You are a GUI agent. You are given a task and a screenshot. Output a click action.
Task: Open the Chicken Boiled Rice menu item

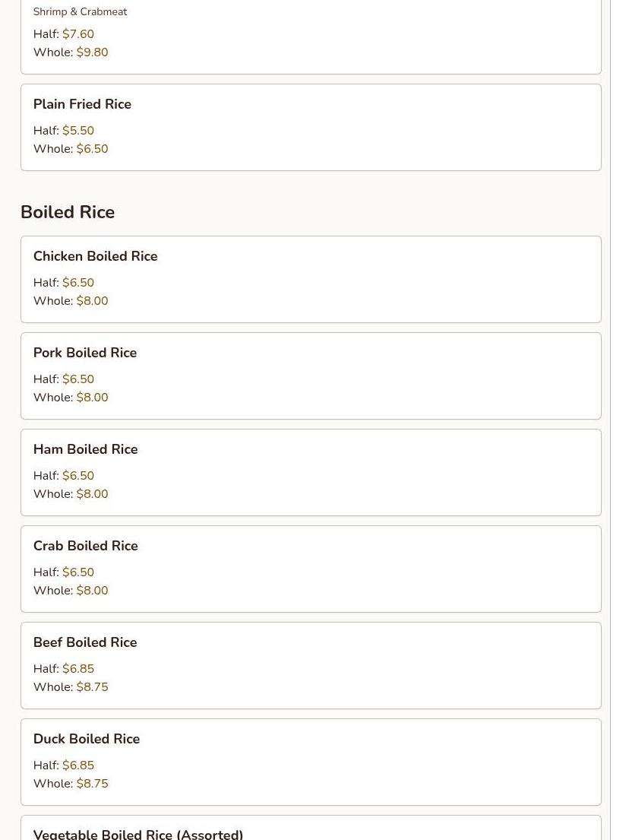(x=95, y=256)
